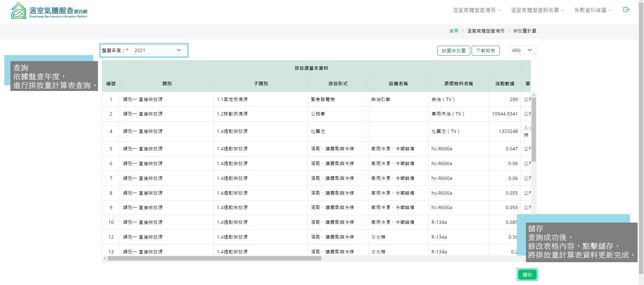Click the 類別 column header

(x=167, y=84)
